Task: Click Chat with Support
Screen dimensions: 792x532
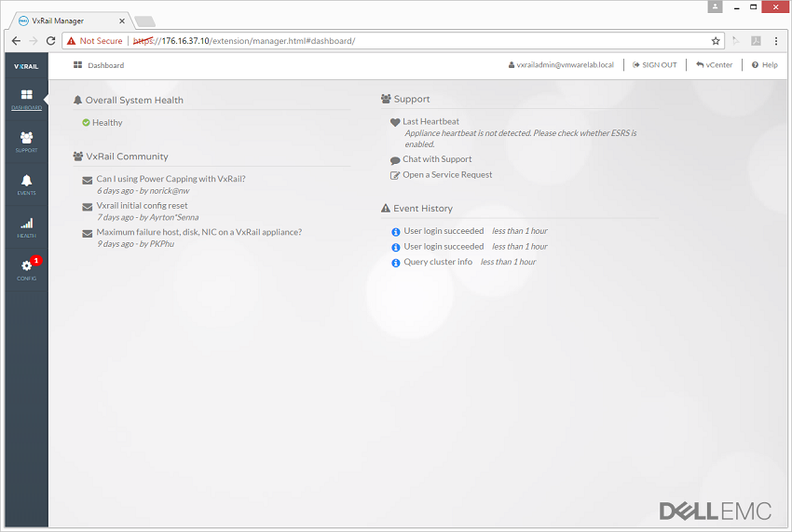Action: 437,159
